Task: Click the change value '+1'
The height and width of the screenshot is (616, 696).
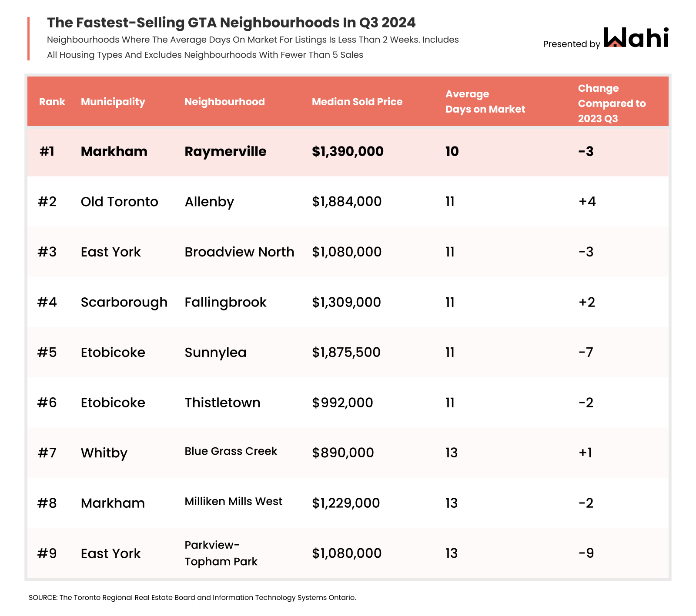Action: 586,453
